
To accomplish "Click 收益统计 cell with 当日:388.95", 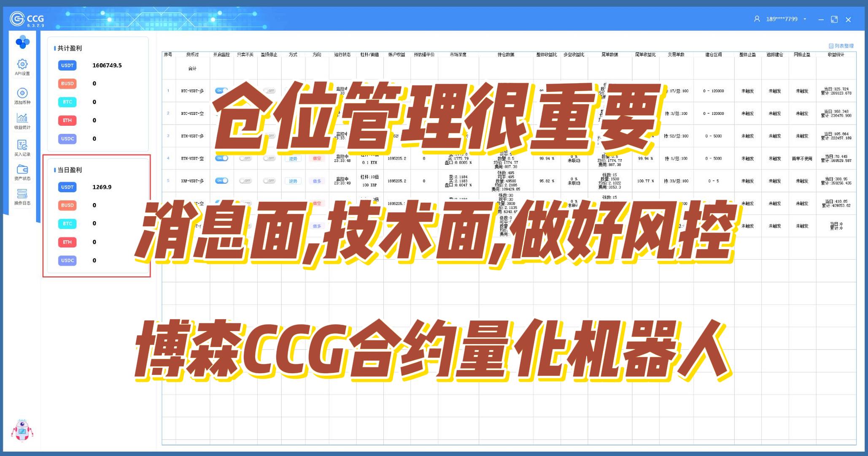I will [x=836, y=181].
